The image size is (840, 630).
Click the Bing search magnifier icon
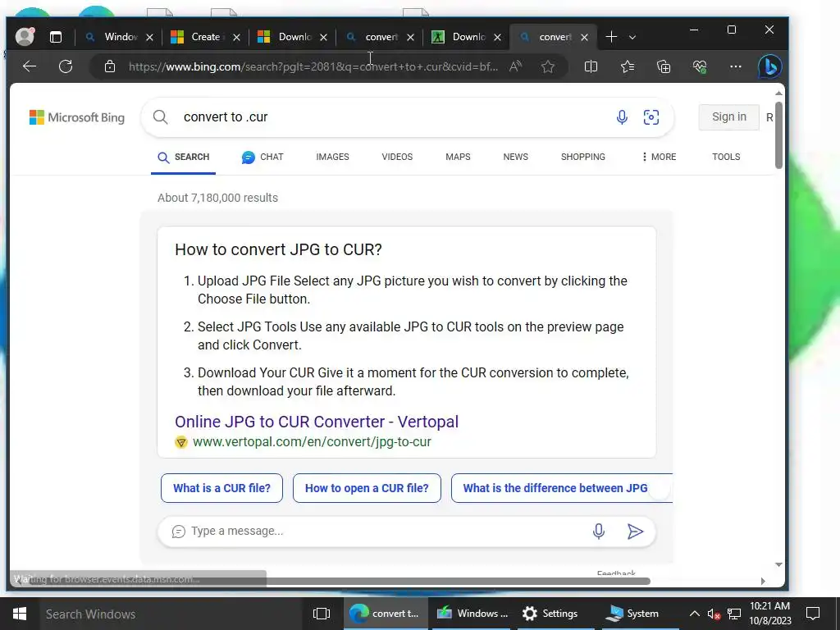[160, 116]
